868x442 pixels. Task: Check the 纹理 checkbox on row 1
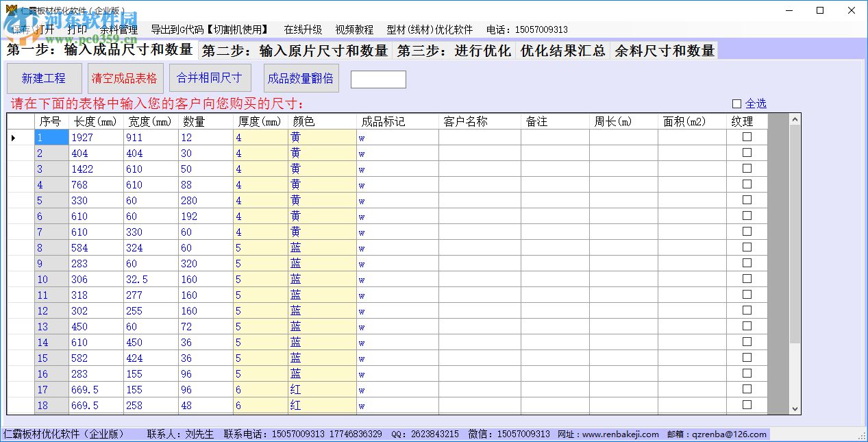(x=746, y=137)
